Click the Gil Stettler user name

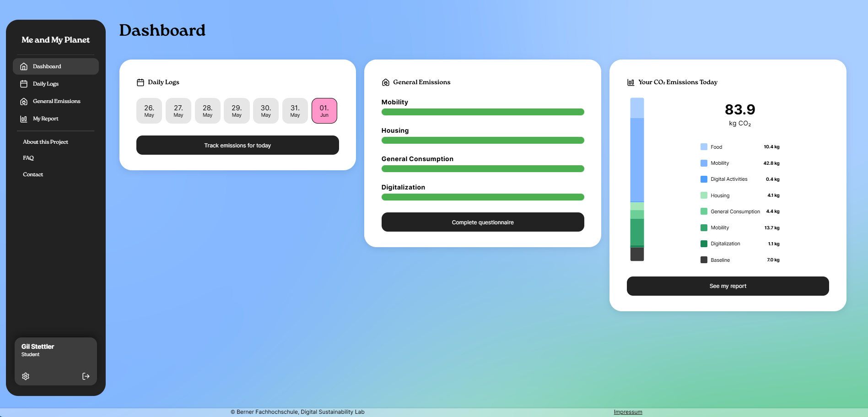click(38, 347)
